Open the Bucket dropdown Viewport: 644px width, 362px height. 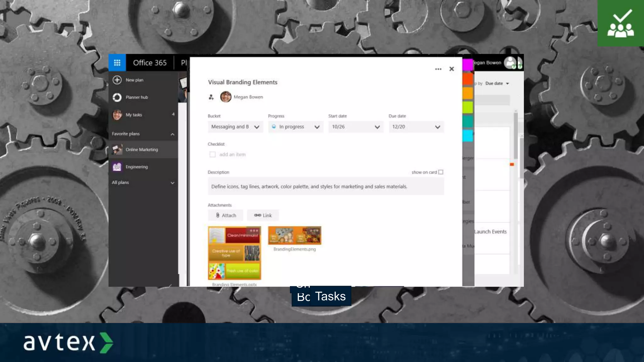pos(235,127)
